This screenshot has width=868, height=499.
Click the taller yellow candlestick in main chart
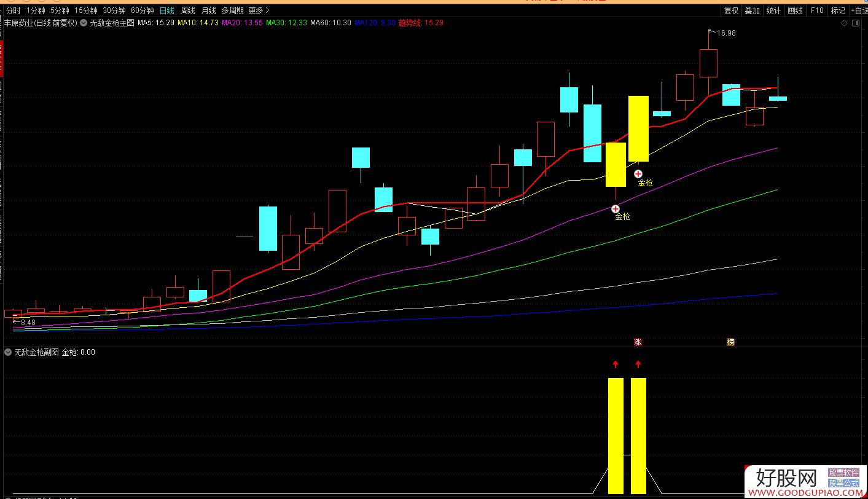pos(638,128)
